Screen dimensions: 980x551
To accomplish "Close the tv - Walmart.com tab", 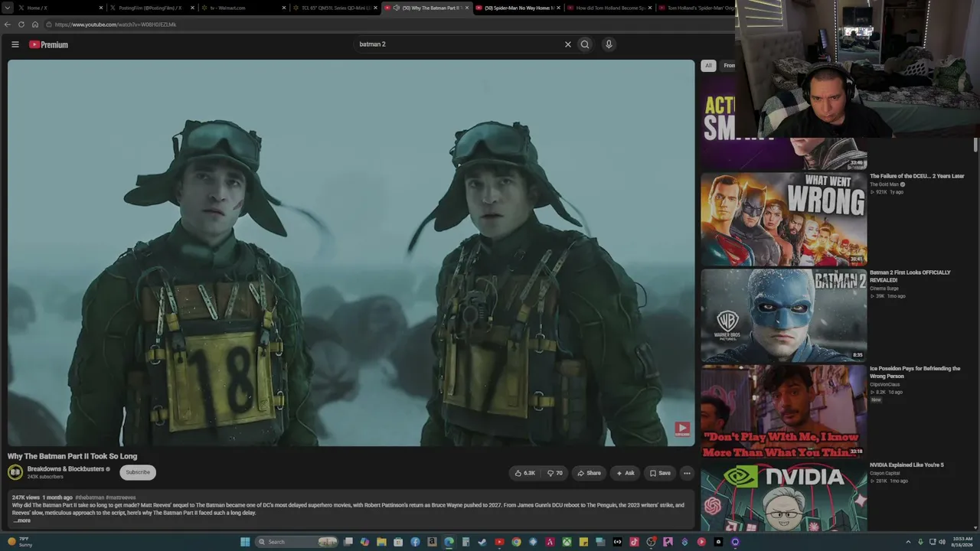I will click(x=284, y=8).
